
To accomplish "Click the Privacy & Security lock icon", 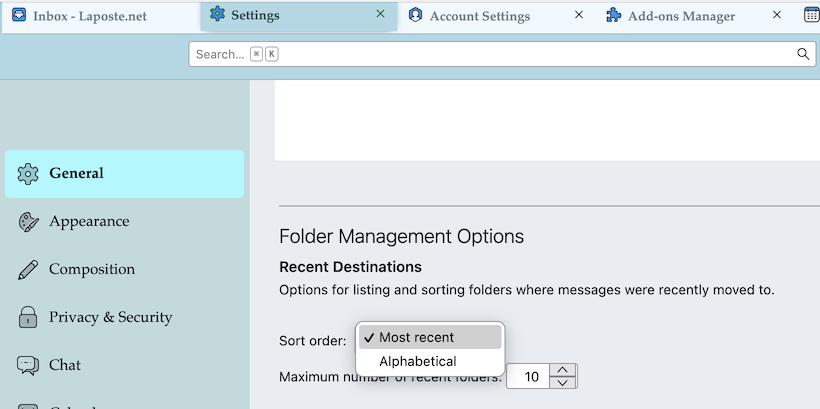I will point(28,318).
